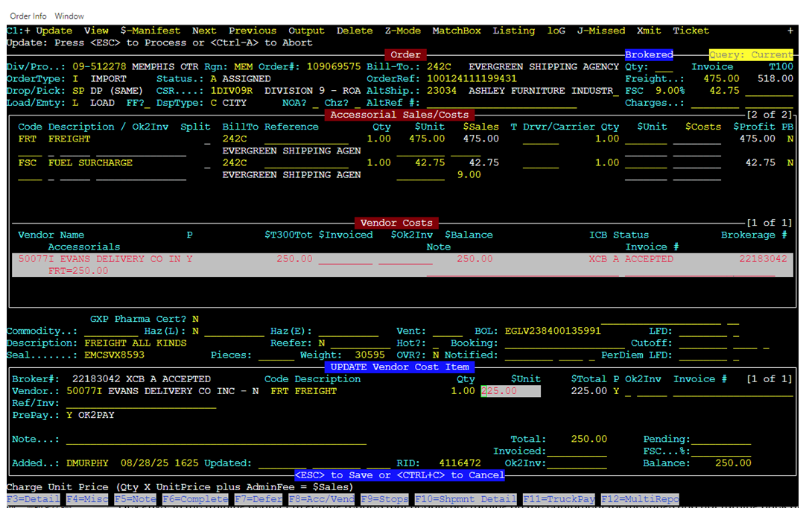Viewport: 812px width, 514px height.
Task: Select the MatchBox command
Action: coord(456,31)
